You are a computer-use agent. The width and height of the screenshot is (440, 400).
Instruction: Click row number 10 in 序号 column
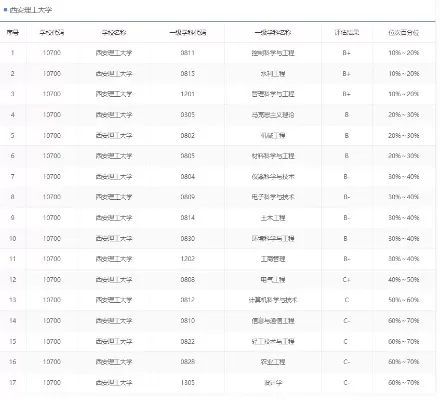13,238
